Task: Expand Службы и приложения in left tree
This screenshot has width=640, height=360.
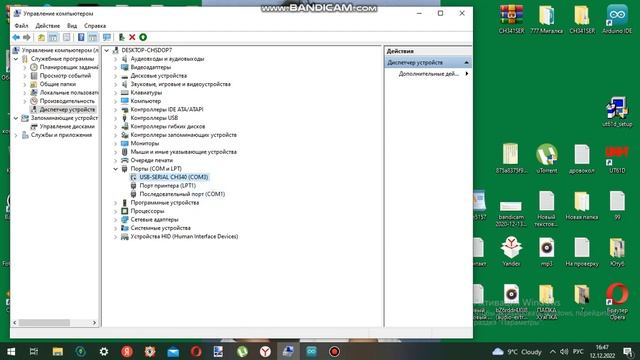Action: coord(16,135)
